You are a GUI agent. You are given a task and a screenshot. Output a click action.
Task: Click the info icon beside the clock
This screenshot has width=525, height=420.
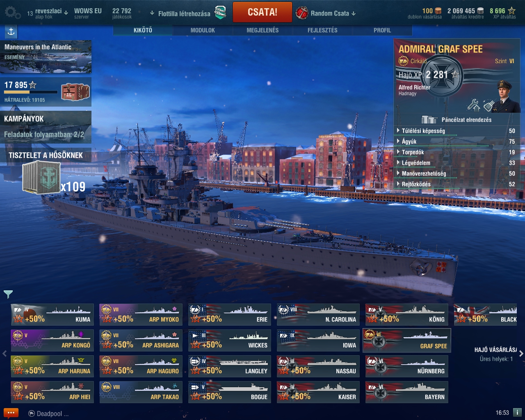pos(517,413)
